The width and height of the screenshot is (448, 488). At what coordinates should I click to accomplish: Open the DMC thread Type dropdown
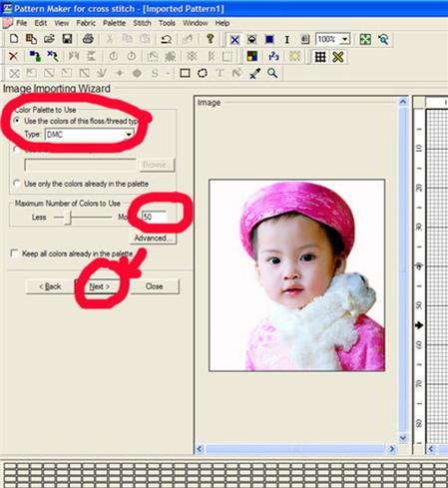coord(129,135)
